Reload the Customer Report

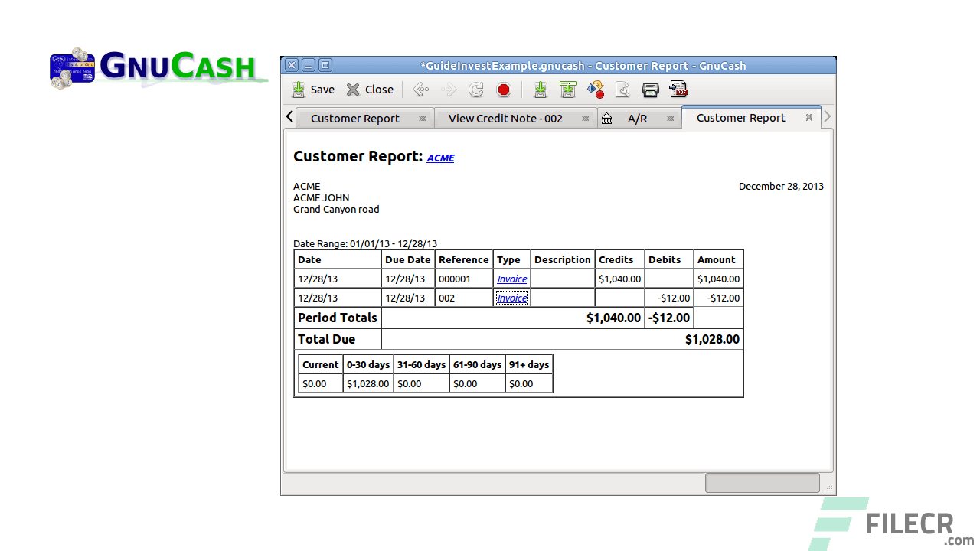(x=475, y=90)
